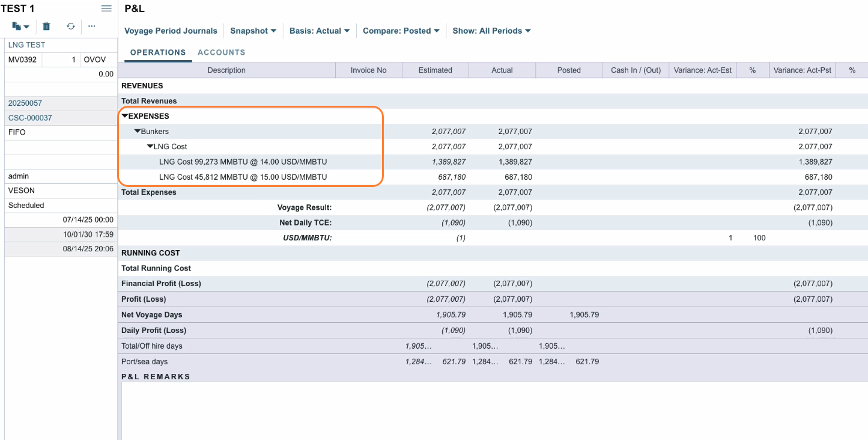
Task: Click the copy documents icon
Action: [17, 26]
